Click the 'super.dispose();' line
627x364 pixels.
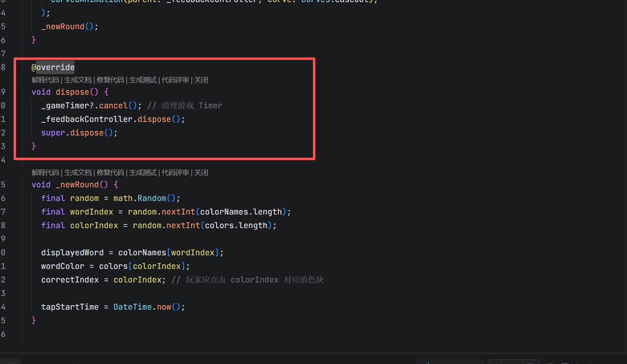point(79,133)
